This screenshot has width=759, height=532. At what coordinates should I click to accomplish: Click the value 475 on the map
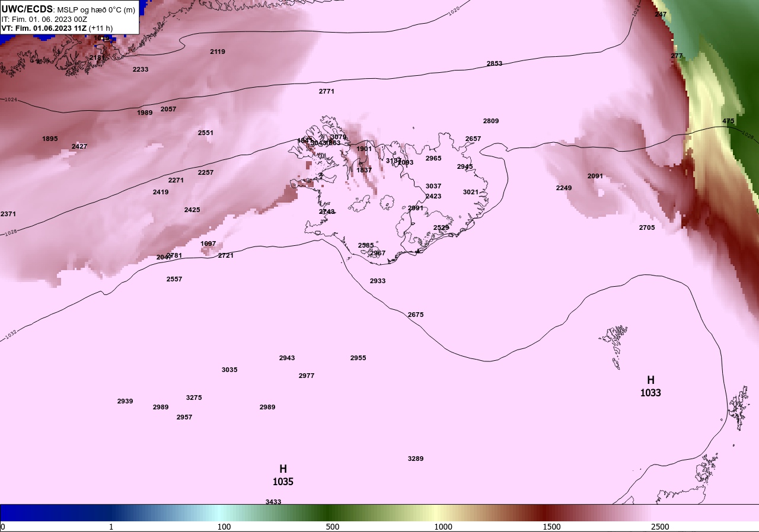click(x=728, y=121)
